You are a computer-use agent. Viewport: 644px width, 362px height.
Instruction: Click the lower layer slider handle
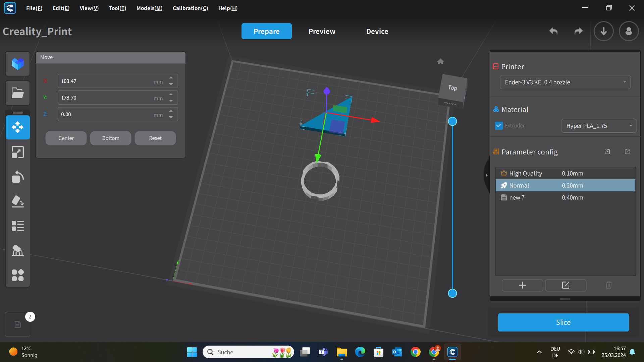tap(452, 293)
